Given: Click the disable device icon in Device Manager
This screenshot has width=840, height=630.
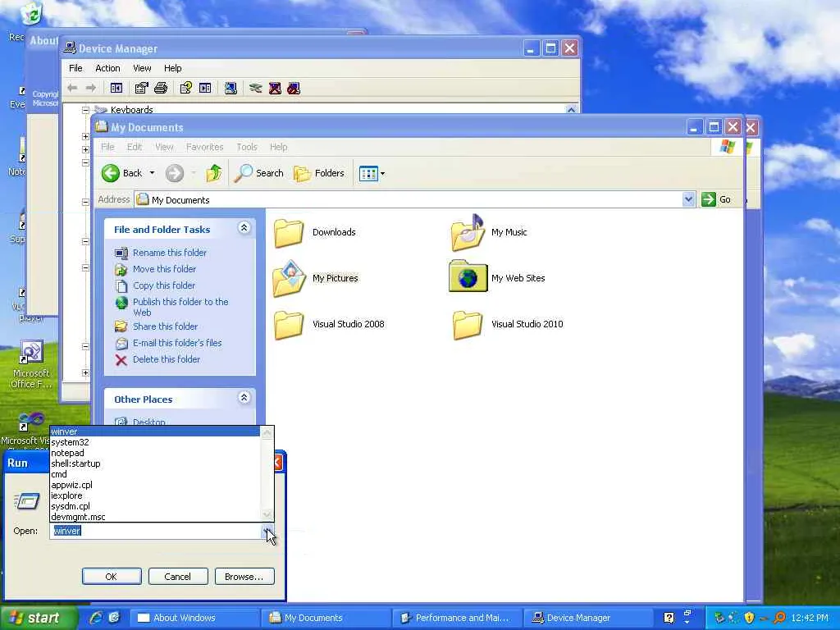Looking at the screenshot, I should click(x=294, y=88).
